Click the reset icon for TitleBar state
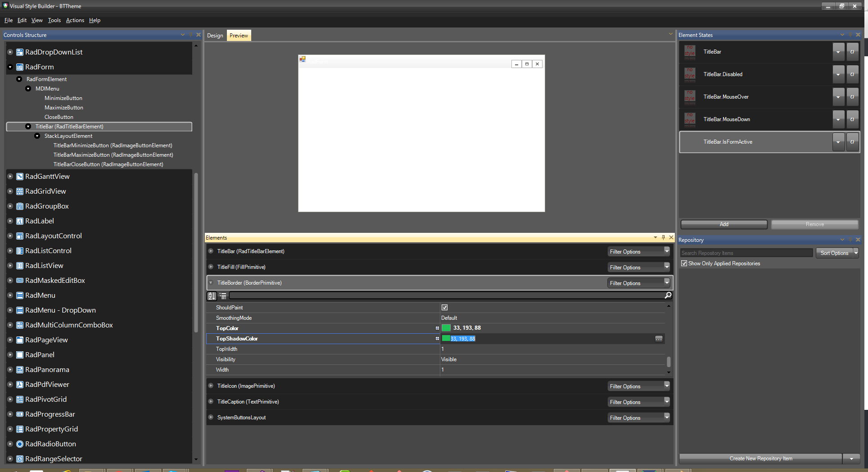This screenshot has width=868, height=472. click(852, 52)
